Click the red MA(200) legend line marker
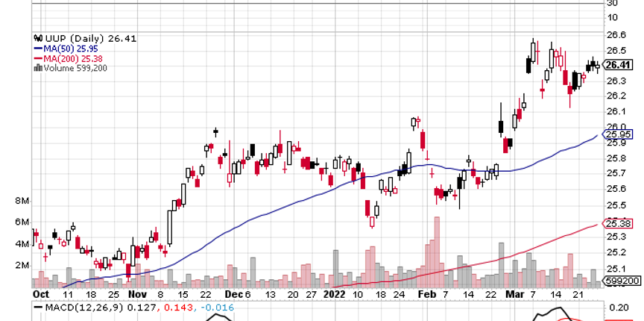 coord(38,57)
